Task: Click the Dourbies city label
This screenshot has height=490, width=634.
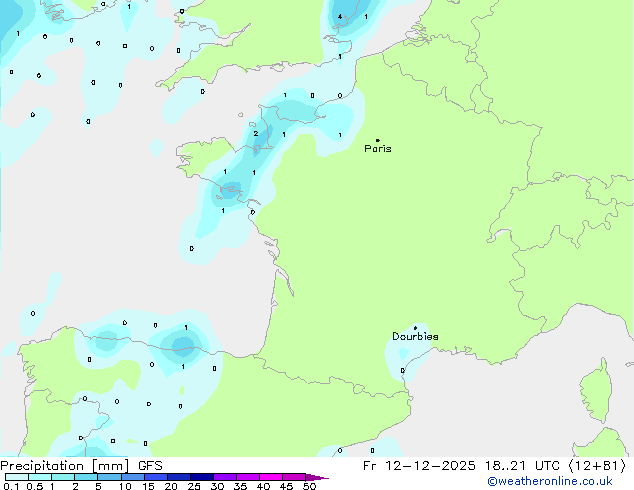Action: [415, 336]
